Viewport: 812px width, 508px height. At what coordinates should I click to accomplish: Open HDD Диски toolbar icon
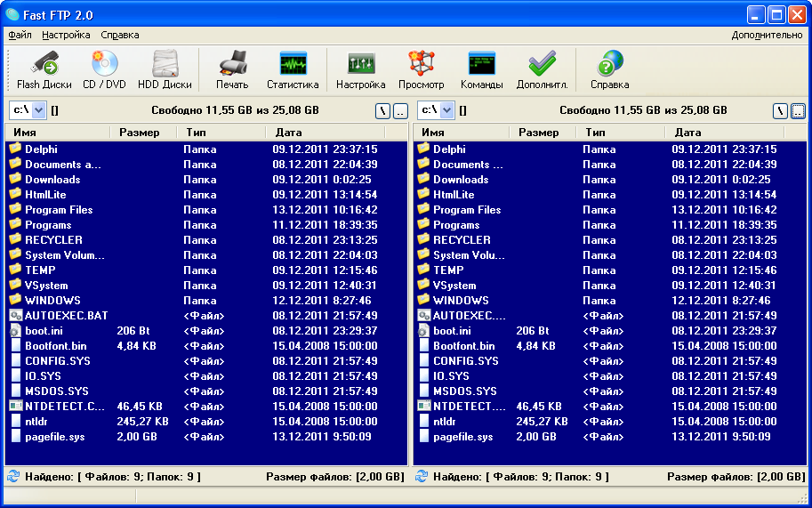pyautogui.click(x=165, y=64)
